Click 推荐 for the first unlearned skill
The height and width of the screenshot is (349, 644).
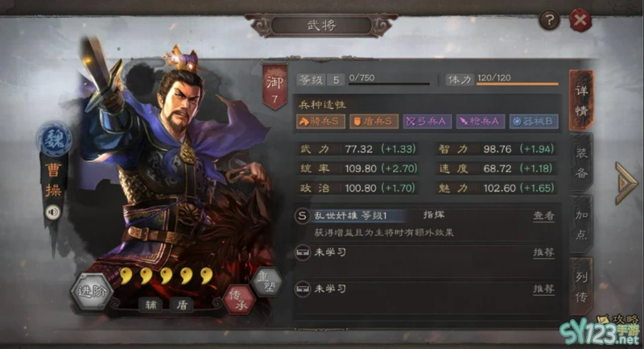tap(544, 252)
